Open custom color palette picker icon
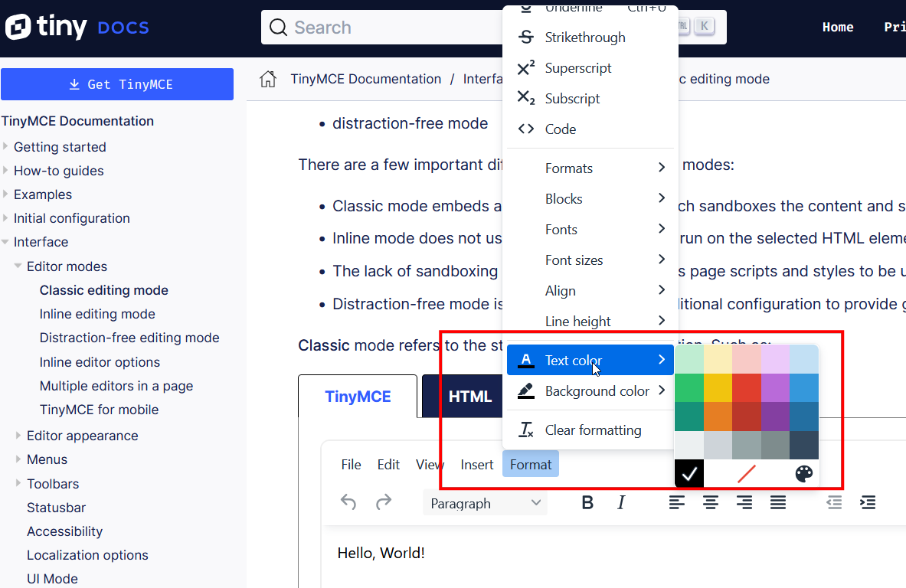Screen dimensions: 906x588 point(803,474)
